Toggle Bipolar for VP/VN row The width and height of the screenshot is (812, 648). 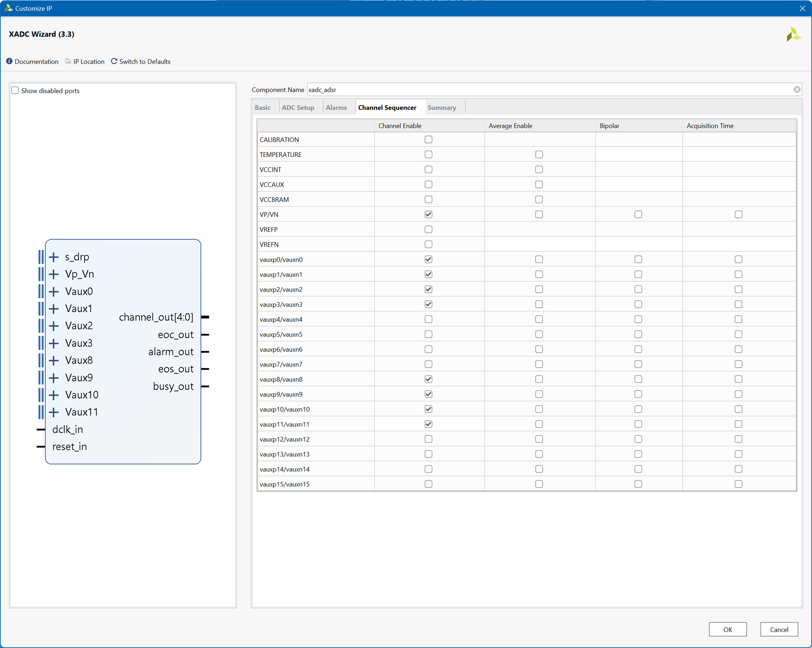pyautogui.click(x=638, y=214)
